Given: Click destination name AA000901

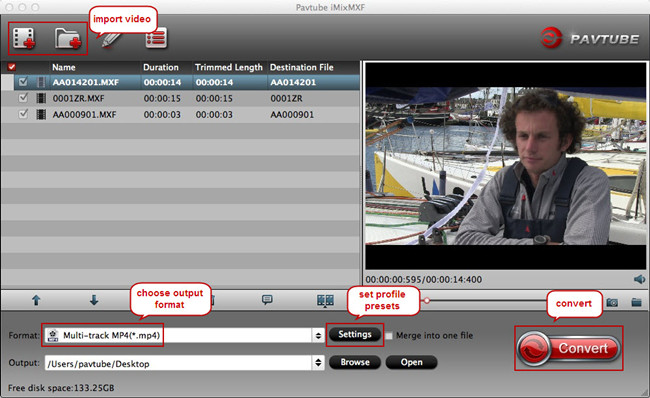Looking at the screenshot, I should [x=292, y=115].
